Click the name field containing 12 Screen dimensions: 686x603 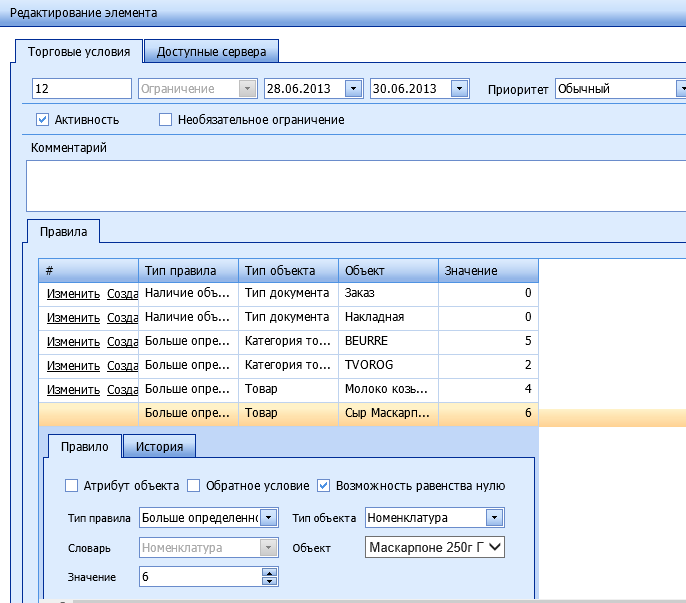tap(82, 89)
